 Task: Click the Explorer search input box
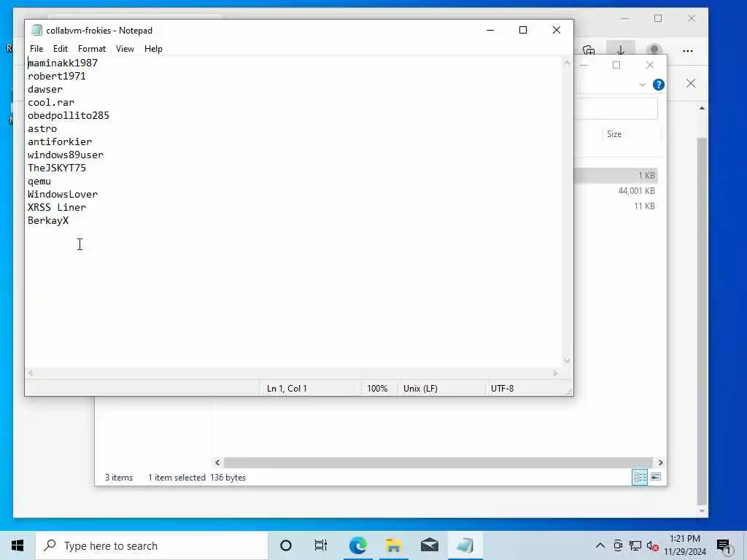pyautogui.click(x=616, y=109)
